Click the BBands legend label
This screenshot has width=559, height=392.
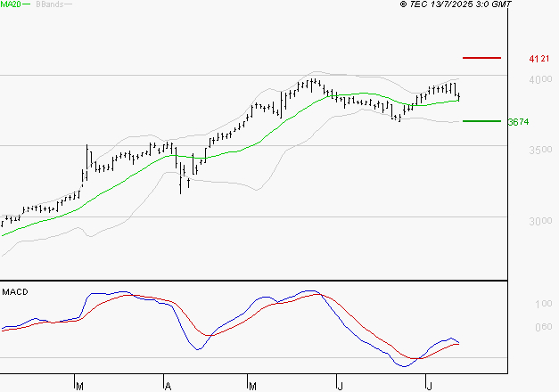(50, 4)
